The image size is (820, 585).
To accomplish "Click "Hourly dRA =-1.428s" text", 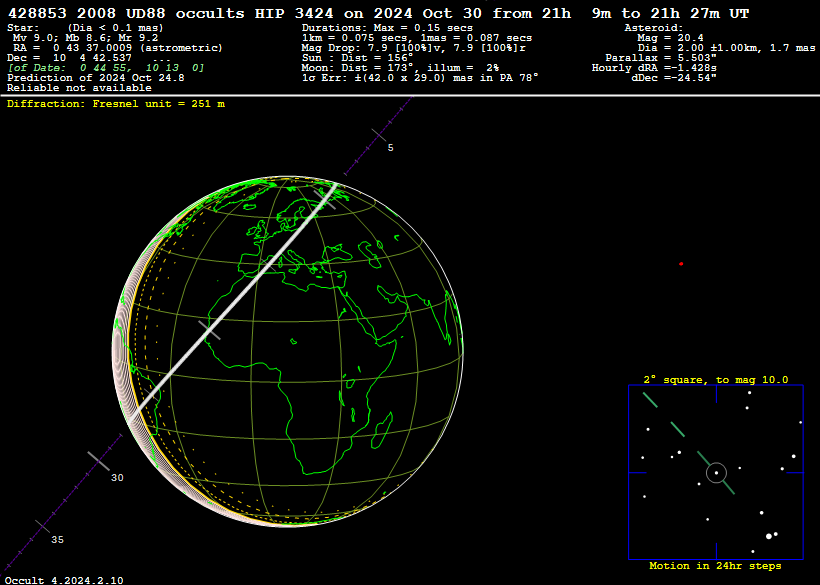I will 654,67.
